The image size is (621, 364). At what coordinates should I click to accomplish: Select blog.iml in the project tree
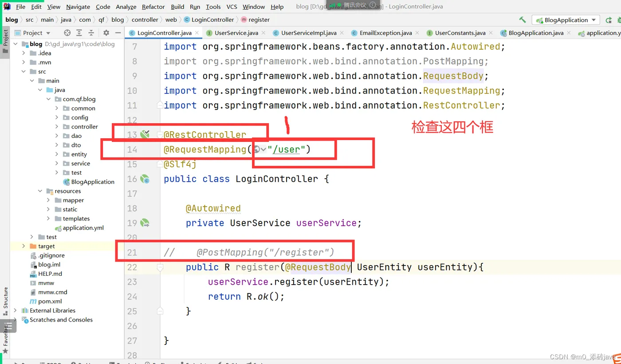45,265
